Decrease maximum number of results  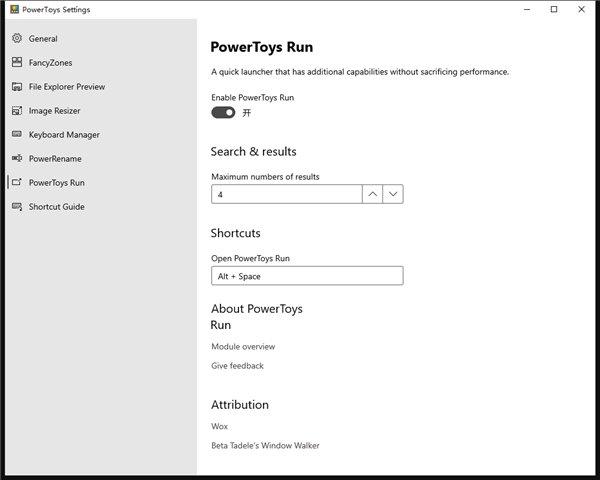click(x=393, y=194)
